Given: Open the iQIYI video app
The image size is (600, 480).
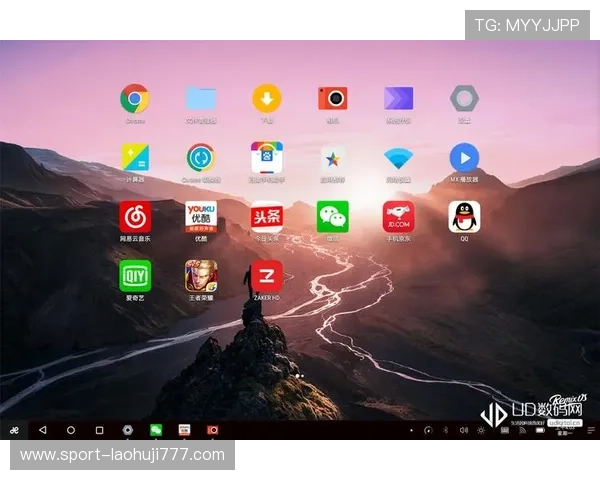Looking at the screenshot, I should tap(135, 276).
